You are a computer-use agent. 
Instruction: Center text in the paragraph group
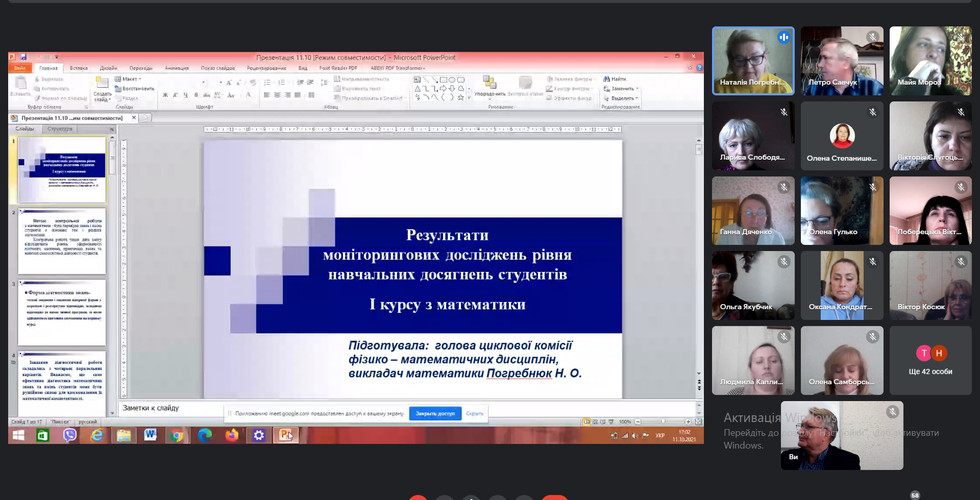pos(277,95)
